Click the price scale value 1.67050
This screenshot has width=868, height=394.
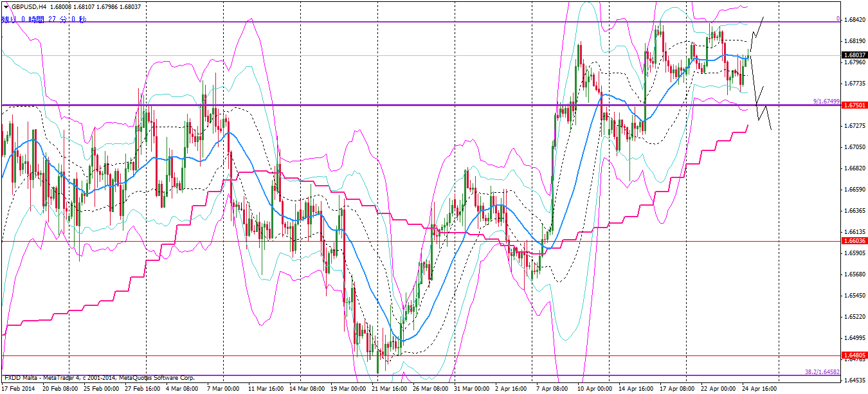click(x=854, y=147)
